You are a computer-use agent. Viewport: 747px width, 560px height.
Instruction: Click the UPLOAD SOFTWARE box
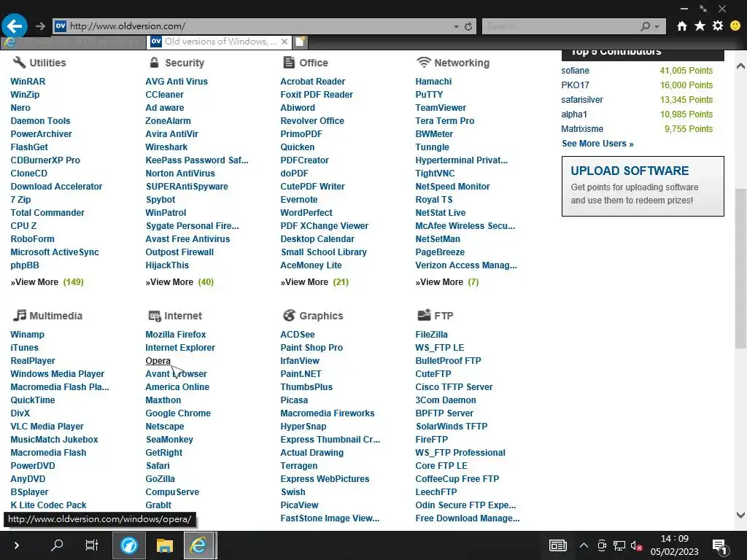(643, 186)
